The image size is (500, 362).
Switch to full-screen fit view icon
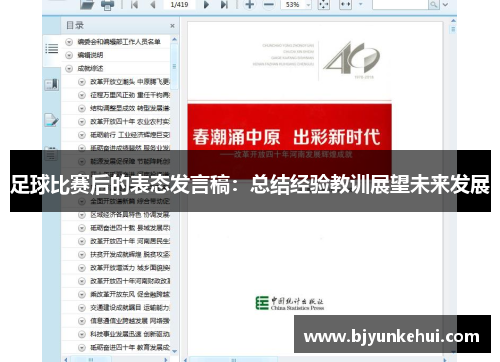pos(324,5)
